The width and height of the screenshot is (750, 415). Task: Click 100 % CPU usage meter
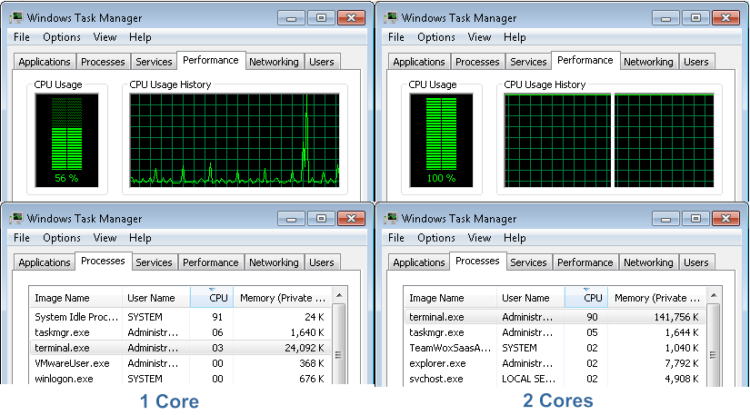point(441,140)
